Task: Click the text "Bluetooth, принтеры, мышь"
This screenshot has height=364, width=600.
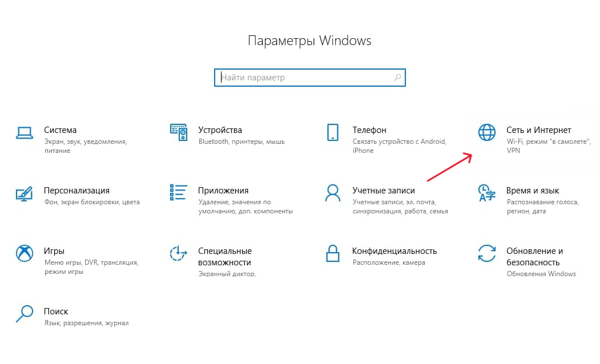Action: pos(241,141)
